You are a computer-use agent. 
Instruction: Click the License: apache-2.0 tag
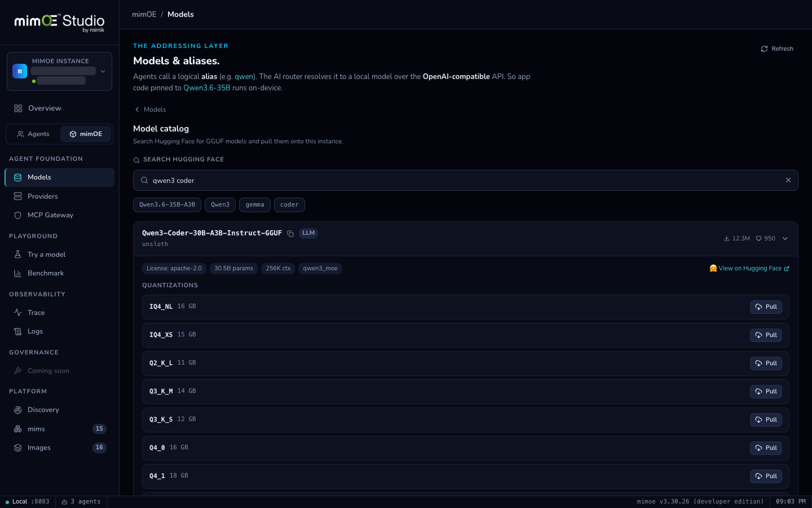[174, 269]
